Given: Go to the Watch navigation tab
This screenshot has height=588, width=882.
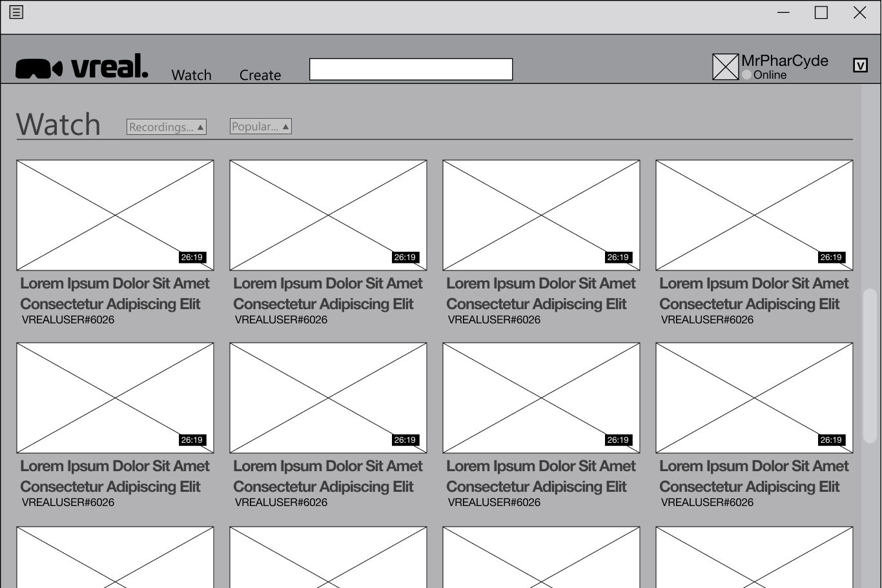Looking at the screenshot, I should 191,75.
